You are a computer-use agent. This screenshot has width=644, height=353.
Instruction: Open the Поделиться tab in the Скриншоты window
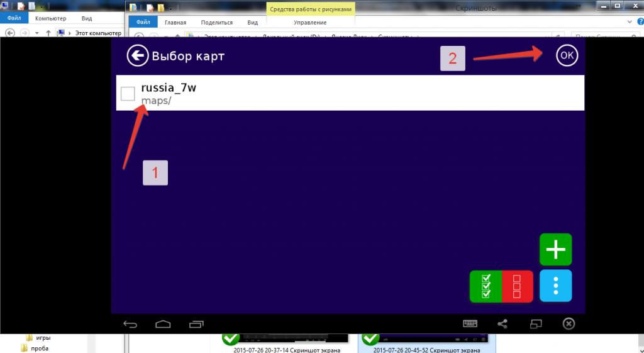217,23
